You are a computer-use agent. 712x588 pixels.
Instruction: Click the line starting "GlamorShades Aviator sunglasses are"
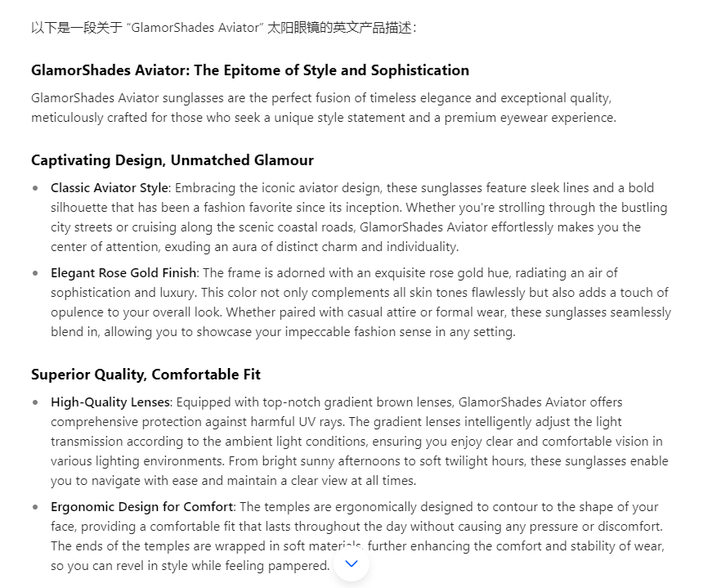click(x=321, y=98)
